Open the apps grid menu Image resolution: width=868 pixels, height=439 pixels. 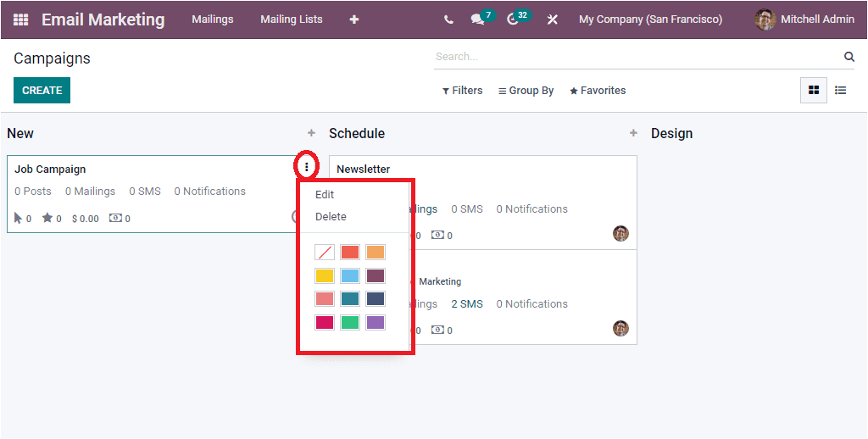[x=21, y=19]
